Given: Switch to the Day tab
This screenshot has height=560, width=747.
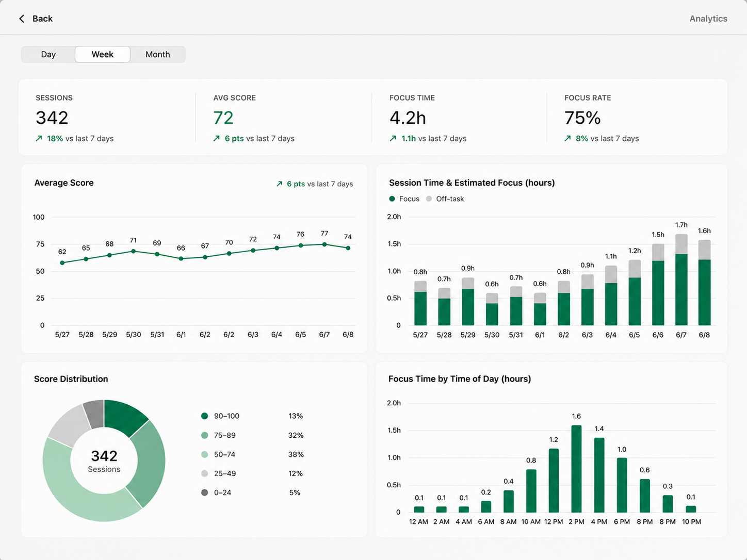Looking at the screenshot, I should point(48,54).
